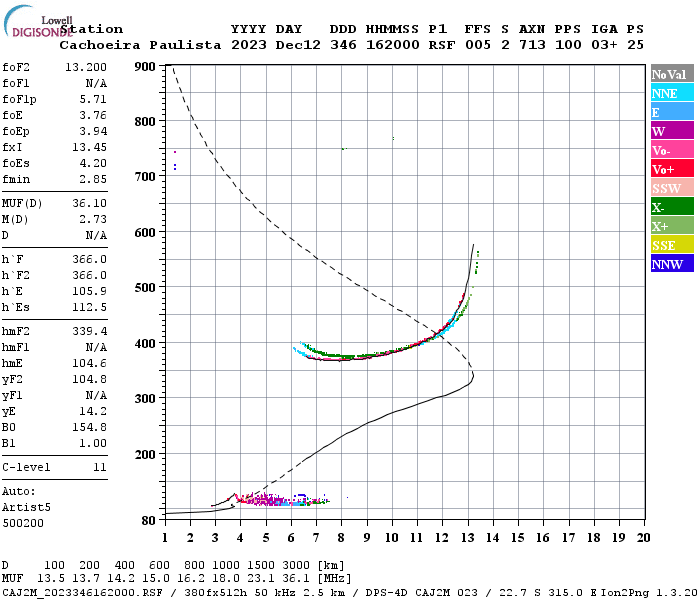The image size is (700, 600).
Task: Click the 500200 version number
Action: [x=23, y=523]
